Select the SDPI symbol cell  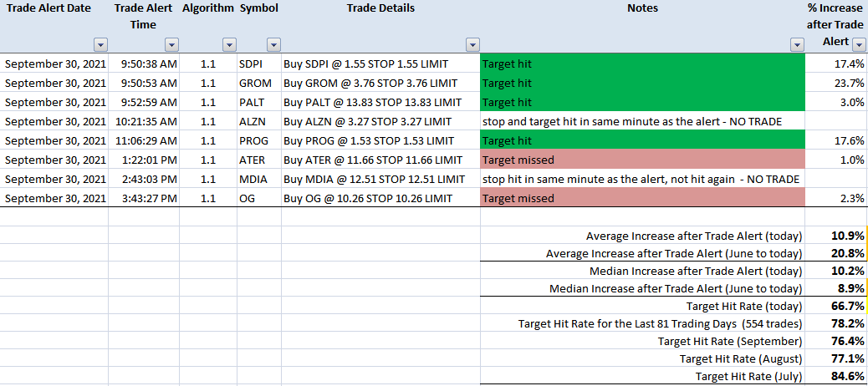[x=259, y=63]
